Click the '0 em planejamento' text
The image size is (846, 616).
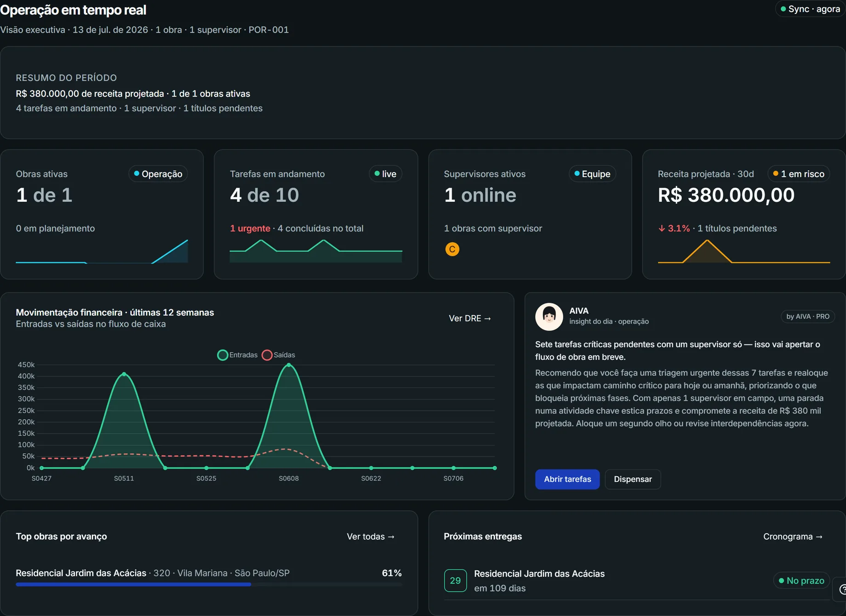[x=55, y=228]
